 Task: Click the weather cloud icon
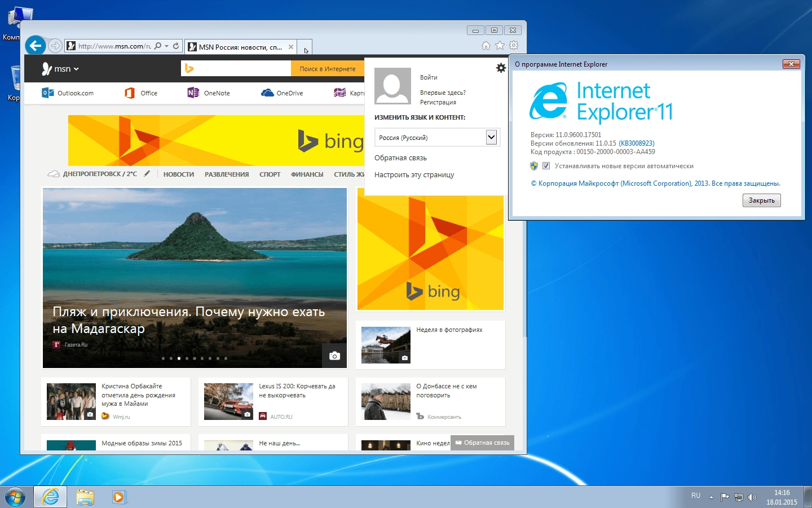(54, 174)
